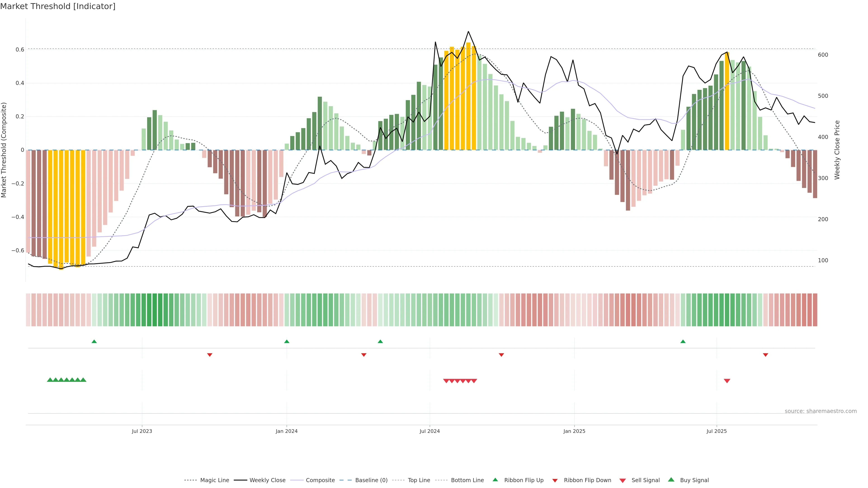
Task: Click the Jul 2024 x-axis label
Action: pos(430,431)
